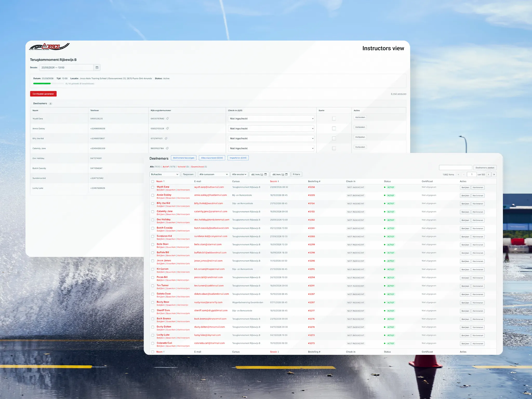Go to next page arrow

(488, 175)
